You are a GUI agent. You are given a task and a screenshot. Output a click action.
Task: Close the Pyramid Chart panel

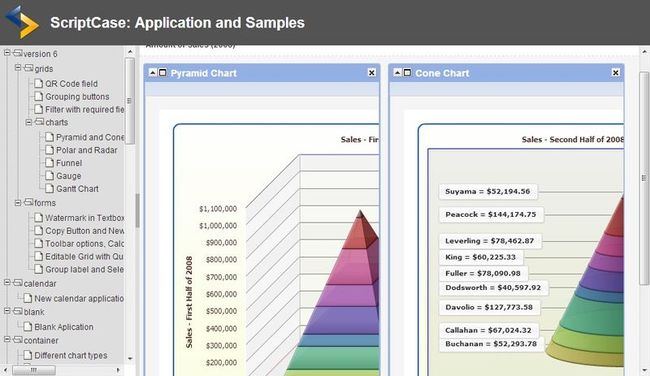pos(371,73)
